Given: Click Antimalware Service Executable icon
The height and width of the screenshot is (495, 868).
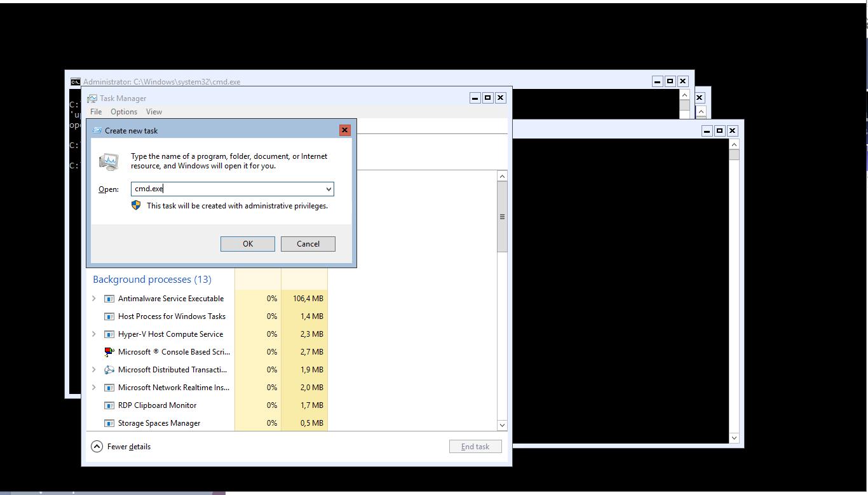Looking at the screenshot, I should click(109, 299).
